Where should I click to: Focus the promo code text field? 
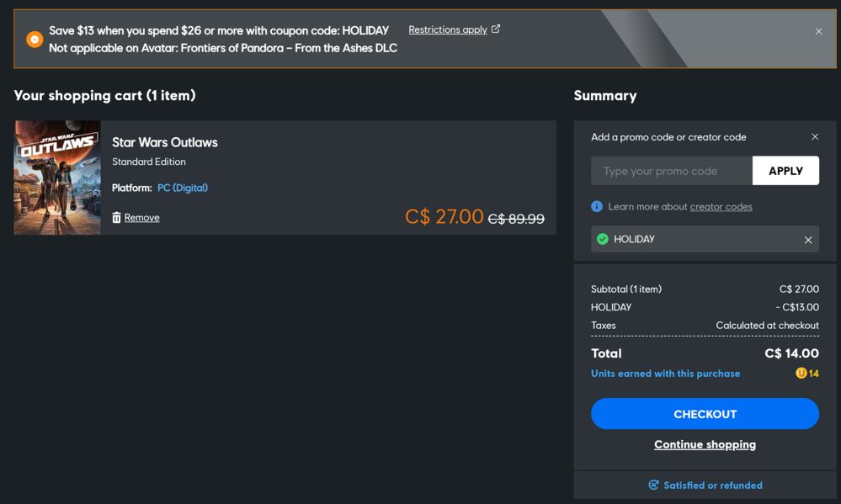point(671,171)
